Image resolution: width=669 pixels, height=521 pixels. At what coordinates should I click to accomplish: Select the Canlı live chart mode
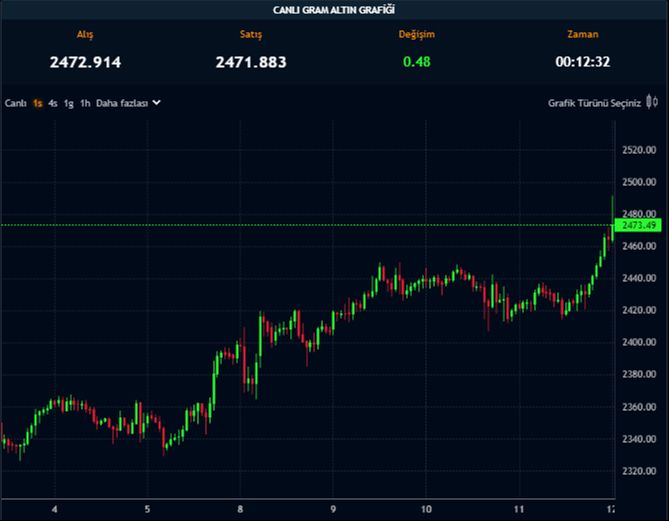click(x=15, y=102)
